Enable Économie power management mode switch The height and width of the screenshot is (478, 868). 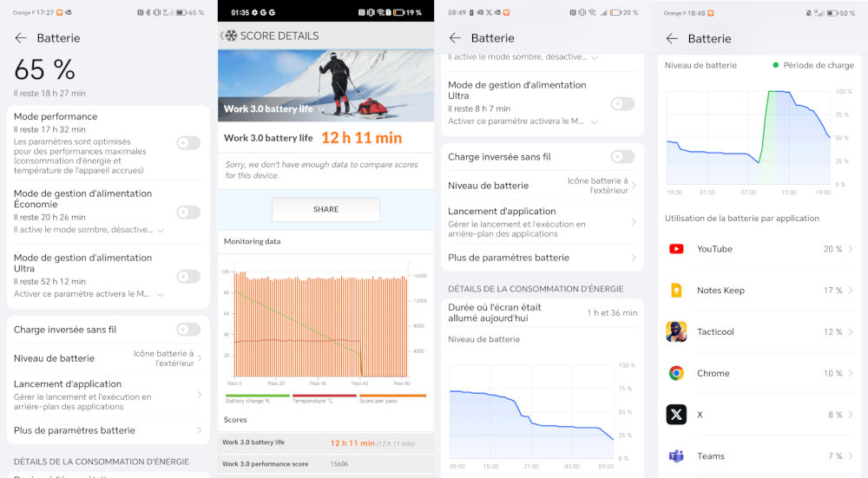tap(188, 212)
